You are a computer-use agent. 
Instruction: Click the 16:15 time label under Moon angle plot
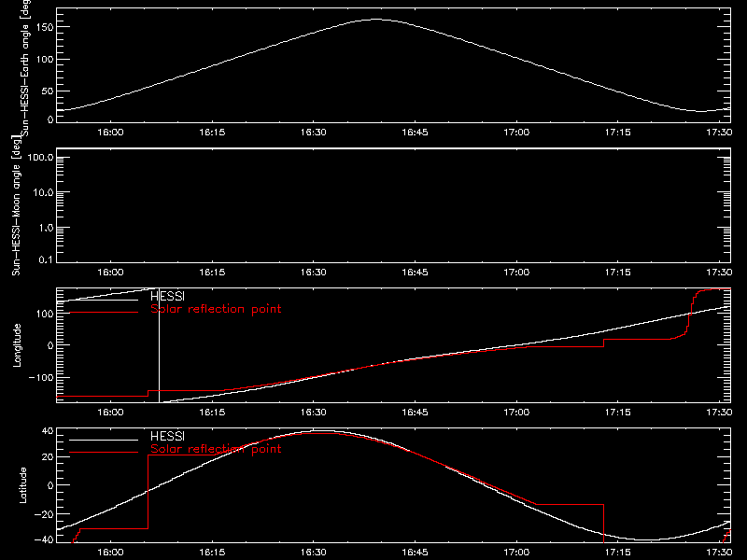212,273
